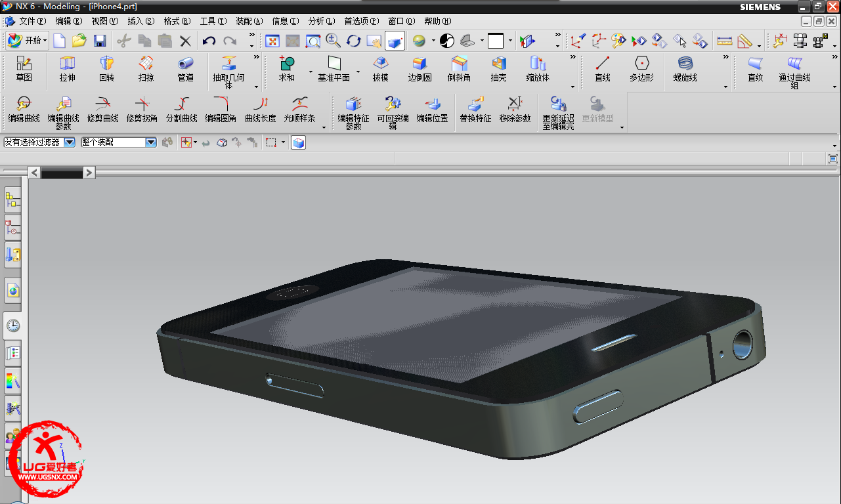Open the 插入(S) menu
Image resolution: width=841 pixels, height=504 pixels.
(141, 22)
